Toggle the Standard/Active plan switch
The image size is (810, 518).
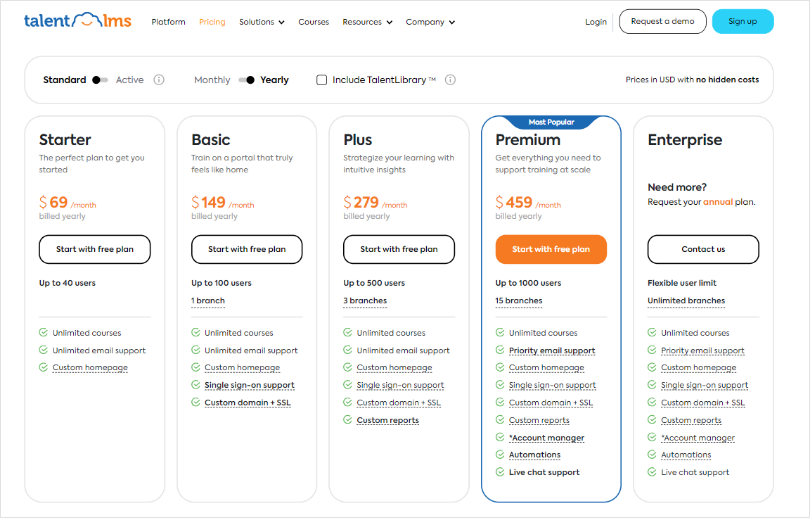(x=100, y=80)
